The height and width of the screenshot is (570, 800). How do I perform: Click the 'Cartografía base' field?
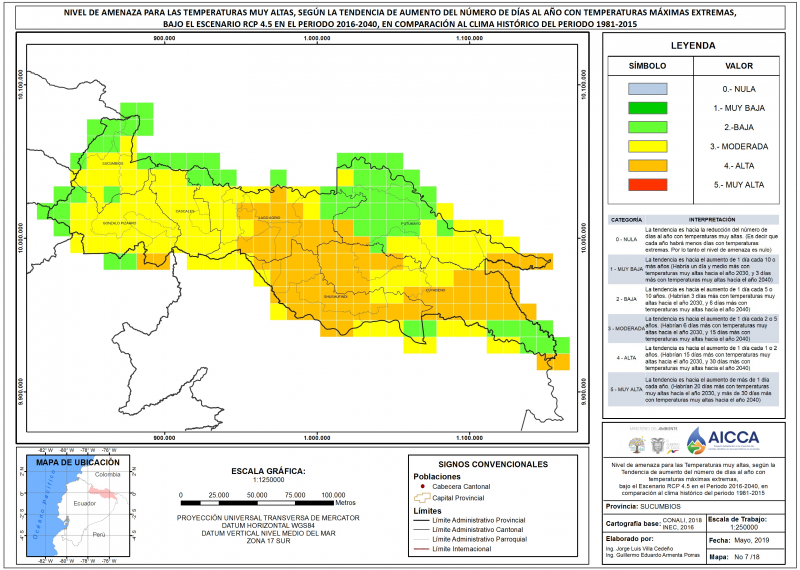(654, 524)
